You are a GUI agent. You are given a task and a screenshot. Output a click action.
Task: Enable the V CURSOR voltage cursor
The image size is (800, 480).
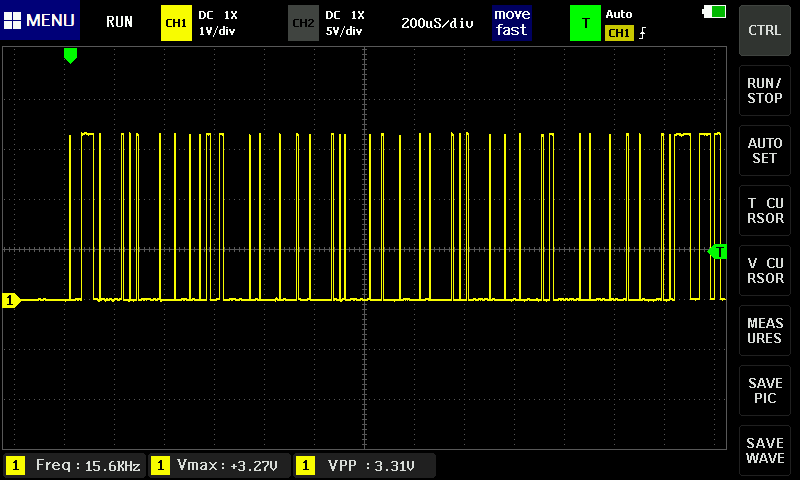765,270
